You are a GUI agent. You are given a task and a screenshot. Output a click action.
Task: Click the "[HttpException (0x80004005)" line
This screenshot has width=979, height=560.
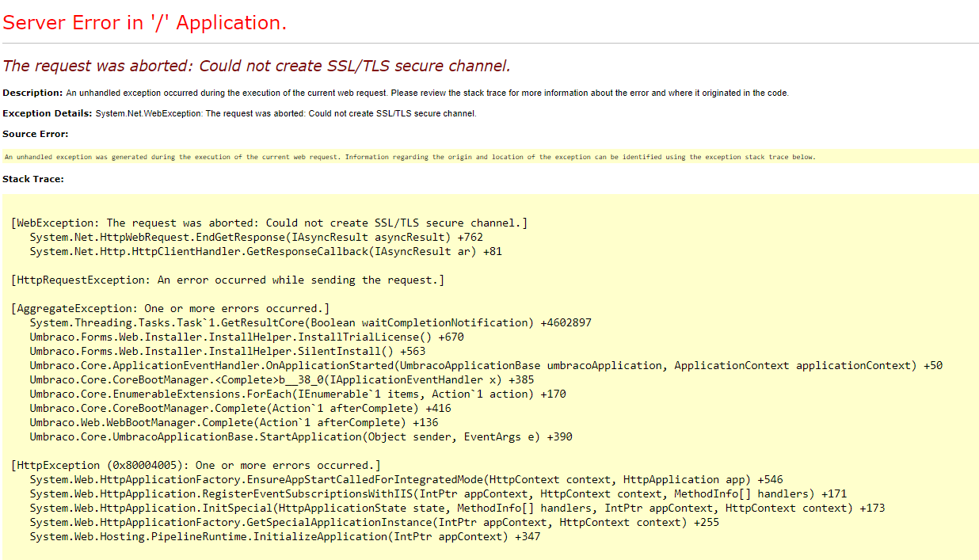point(196,465)
